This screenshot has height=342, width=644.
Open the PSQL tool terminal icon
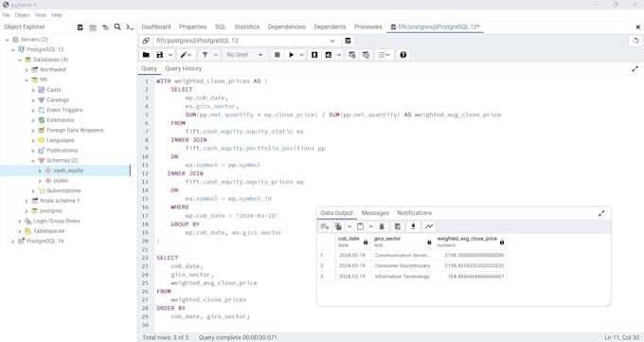[130, 27]
